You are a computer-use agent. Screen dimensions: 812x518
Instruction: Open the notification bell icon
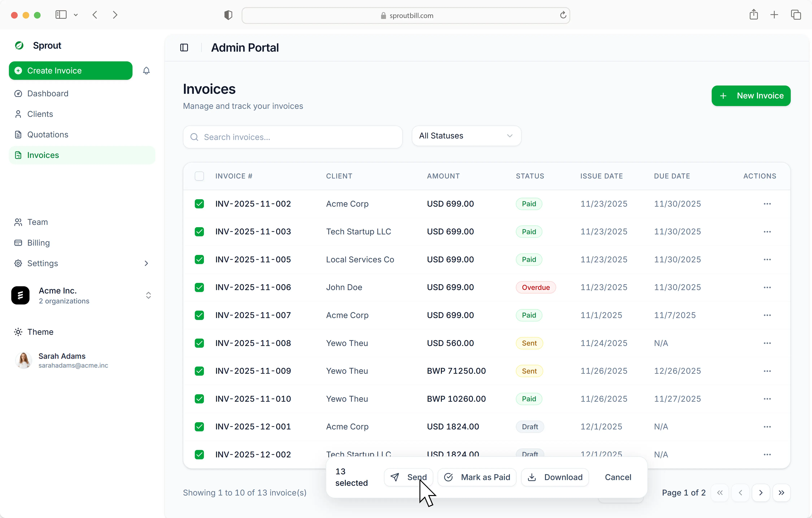click(x=146, y=70)
